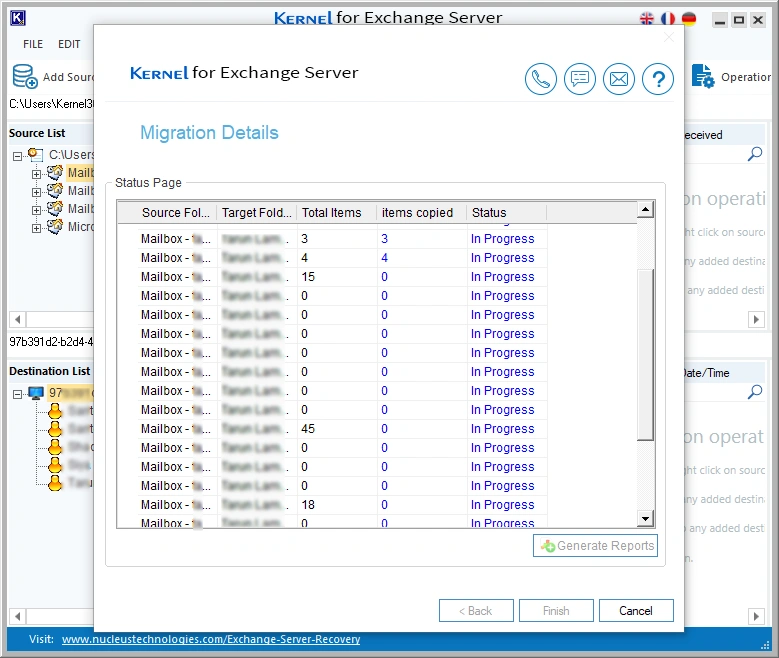Click the Total Items column header
Image resolution: width=779 pixels, height=658 pixels.
coord(337,213)
